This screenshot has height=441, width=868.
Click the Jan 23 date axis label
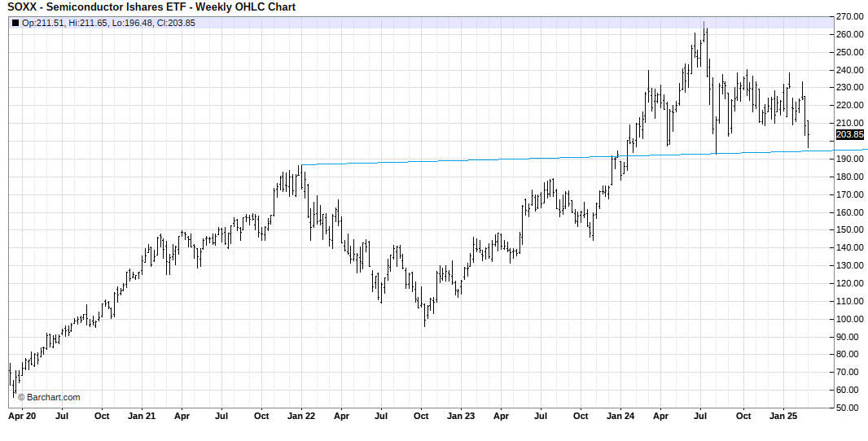click(461, 416)
